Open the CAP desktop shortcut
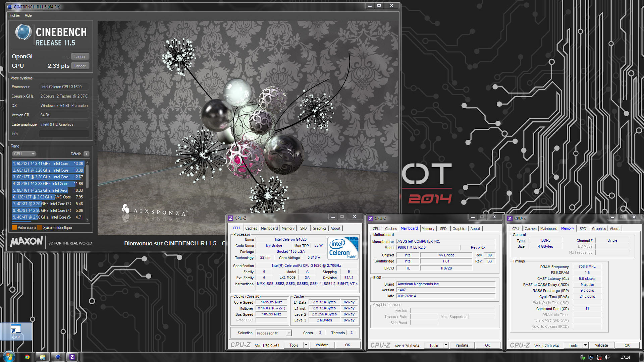 [16, 331]
